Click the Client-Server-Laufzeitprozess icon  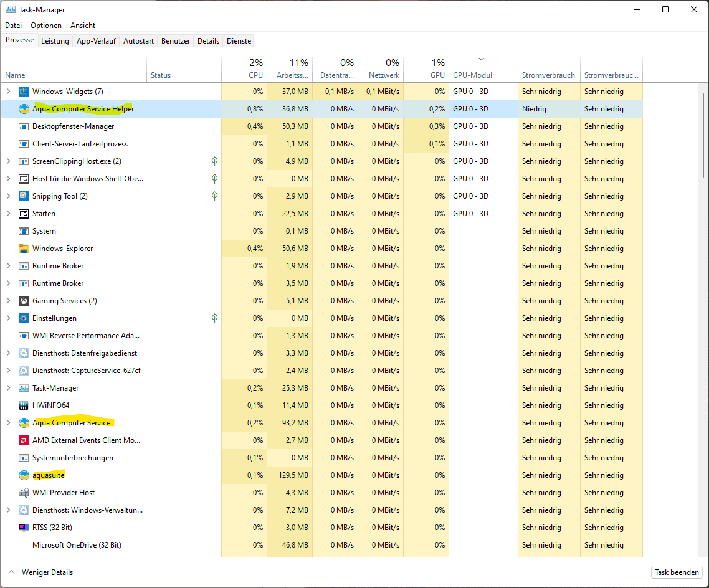[x=24, y=144]
